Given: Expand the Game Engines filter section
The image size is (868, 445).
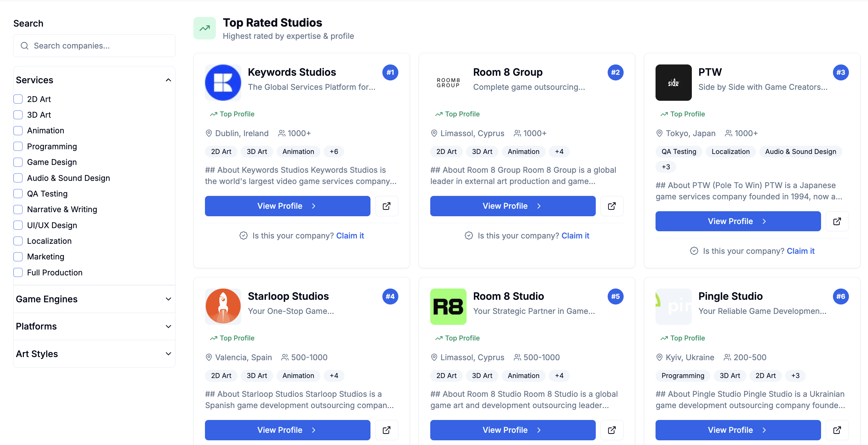Looking at the screenshot, I should 94,299.
